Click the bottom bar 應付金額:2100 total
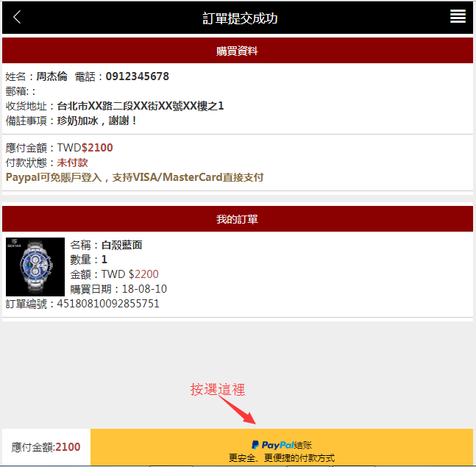Viewport: 476px width, 467px height. click(x=46, y=447)
